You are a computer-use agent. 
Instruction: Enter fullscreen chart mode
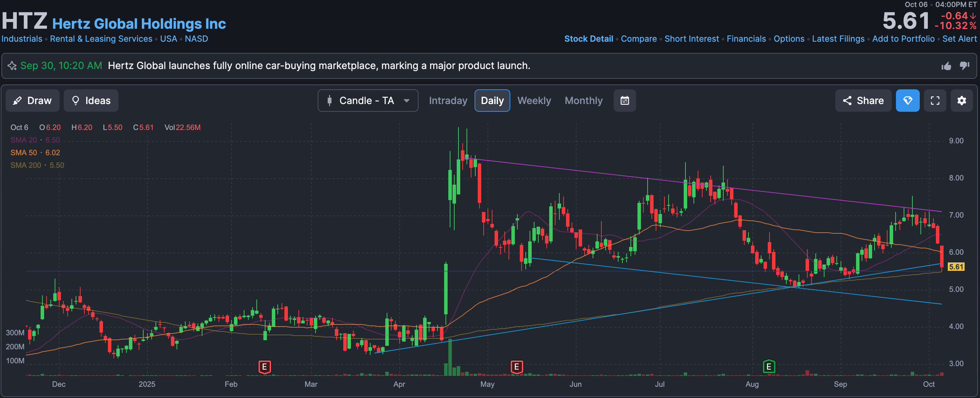click(x=935, y=101)
